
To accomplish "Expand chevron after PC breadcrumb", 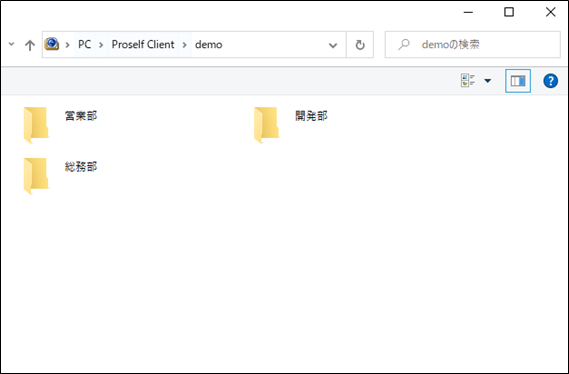I will 101,45.
